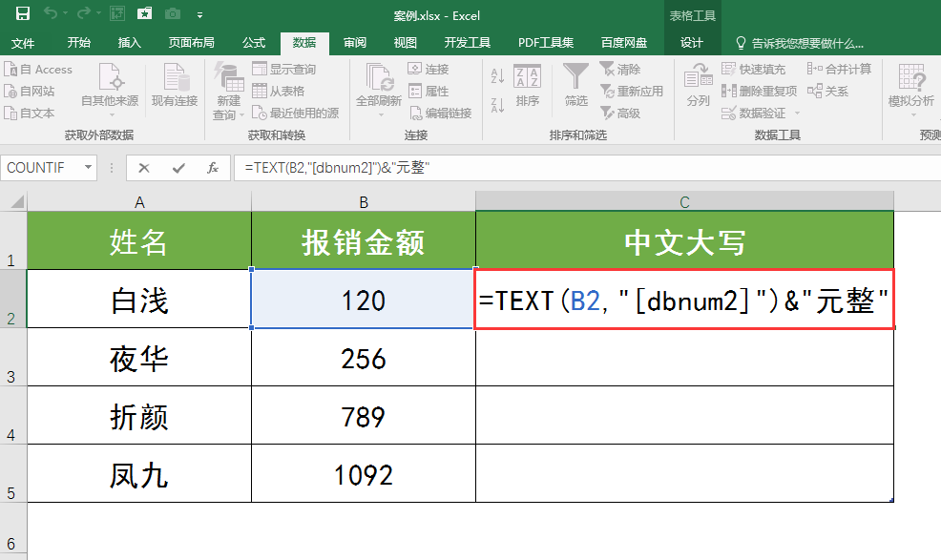Open the Name Box dropdown arrow
Screen dimensions: 941x560
tap(88, 168)
